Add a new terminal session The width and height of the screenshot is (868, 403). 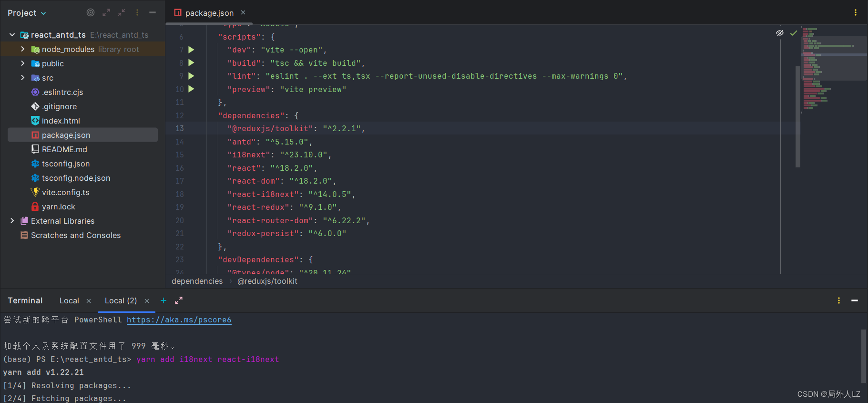163,300
